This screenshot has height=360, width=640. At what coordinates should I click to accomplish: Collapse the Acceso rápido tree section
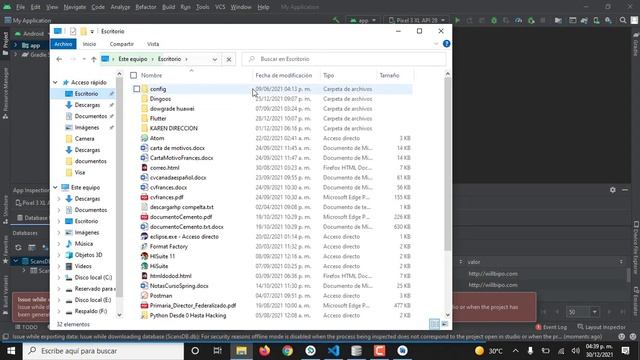coord(55,82)
